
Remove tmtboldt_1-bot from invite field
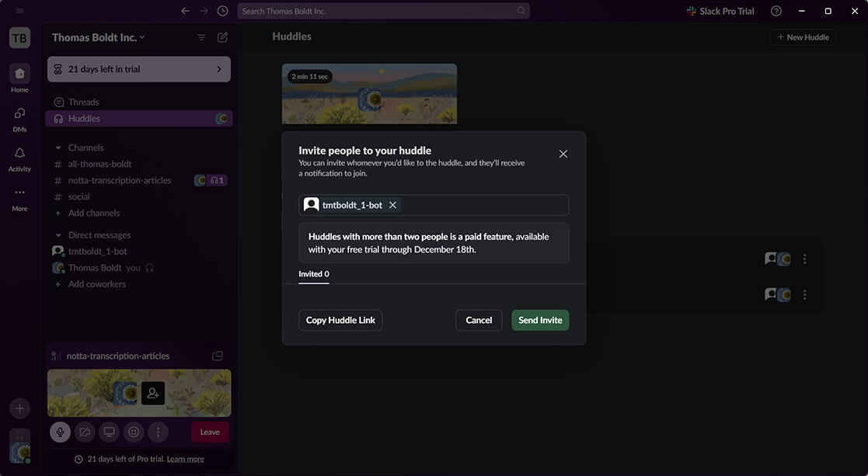click(x=392, y=205)
